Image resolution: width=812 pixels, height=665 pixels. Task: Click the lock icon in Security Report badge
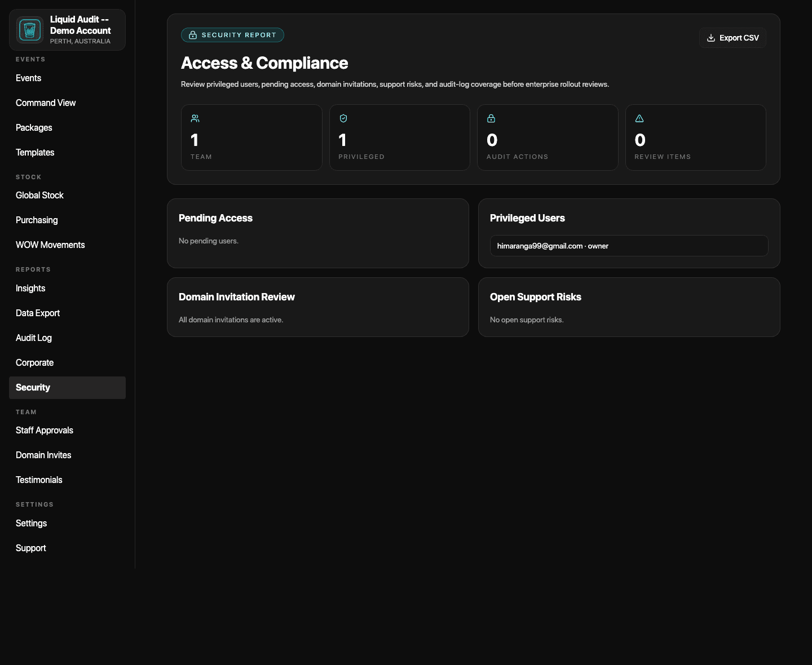click(193, 35)
